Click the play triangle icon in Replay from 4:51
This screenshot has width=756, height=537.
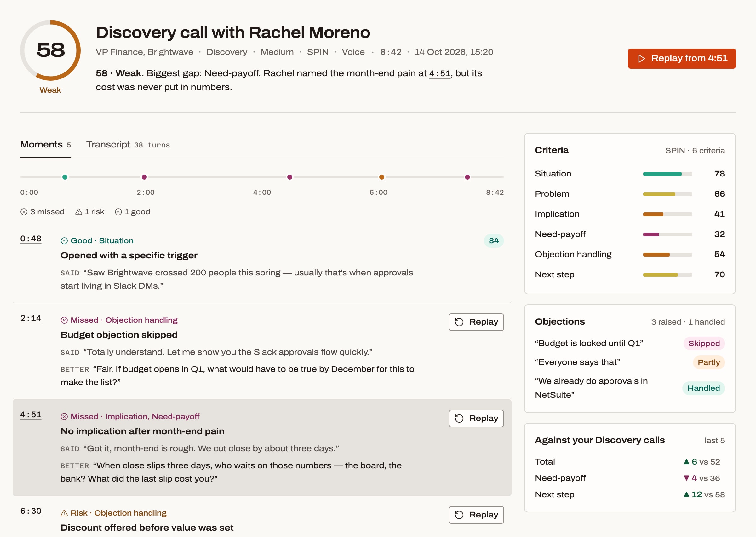tap(641, 59)
